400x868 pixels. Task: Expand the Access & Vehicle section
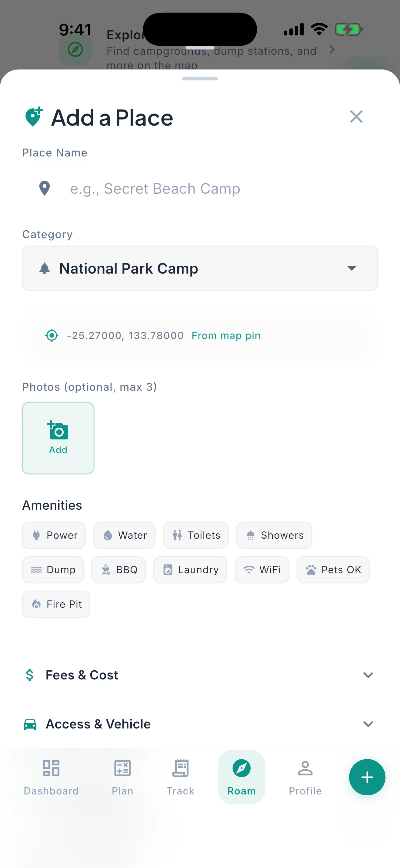pos(200,724)
